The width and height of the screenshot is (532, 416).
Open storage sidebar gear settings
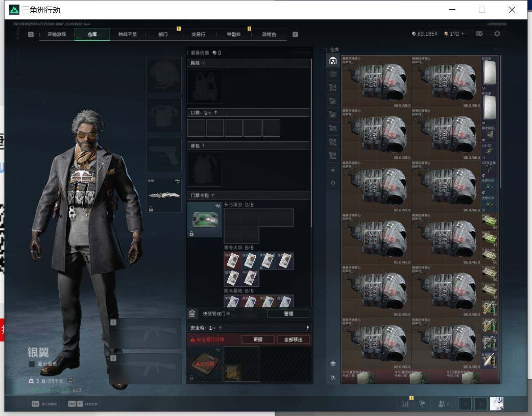point(333,183)
